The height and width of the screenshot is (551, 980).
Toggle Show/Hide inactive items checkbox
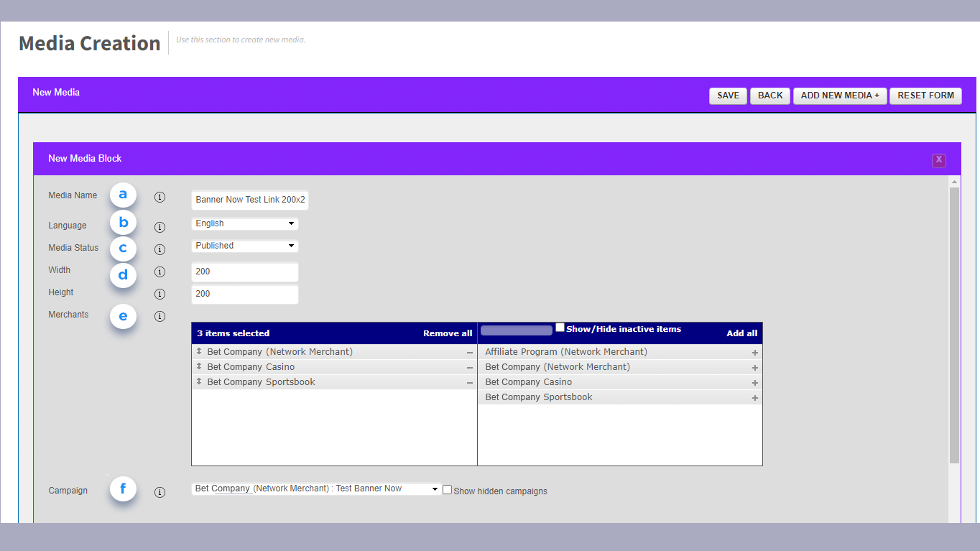coord(560,328)
